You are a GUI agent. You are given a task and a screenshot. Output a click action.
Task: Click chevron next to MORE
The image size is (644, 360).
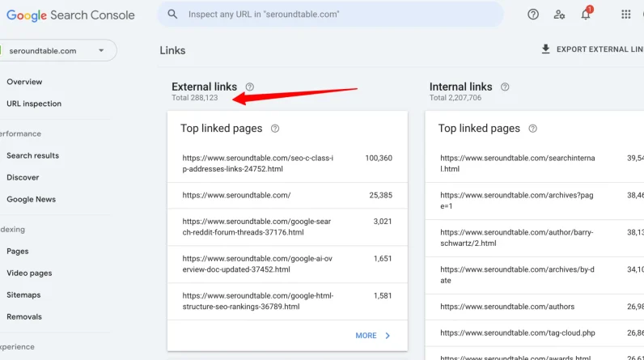pyautogui.click(x=388, y=336)
